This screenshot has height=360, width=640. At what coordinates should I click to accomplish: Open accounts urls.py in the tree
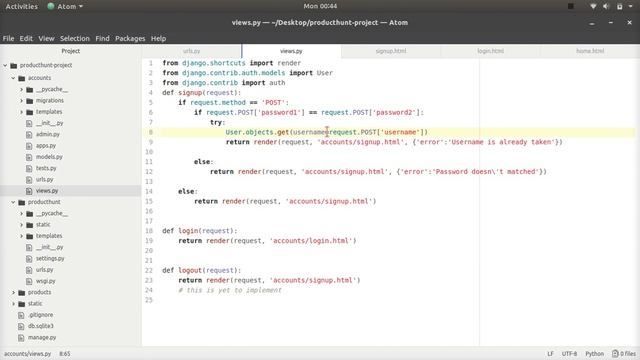[x=44, y=180]
